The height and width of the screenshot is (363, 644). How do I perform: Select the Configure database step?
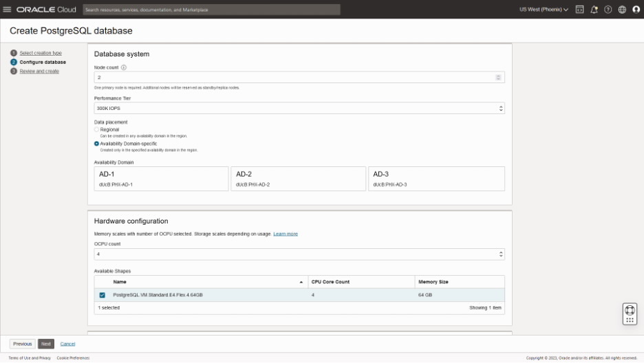coord(43,62)
